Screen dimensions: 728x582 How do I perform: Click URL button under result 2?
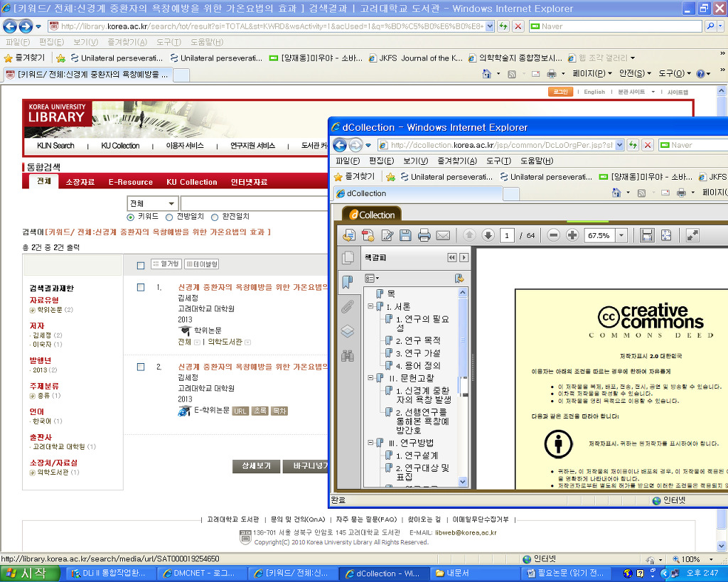coord(240,411)
